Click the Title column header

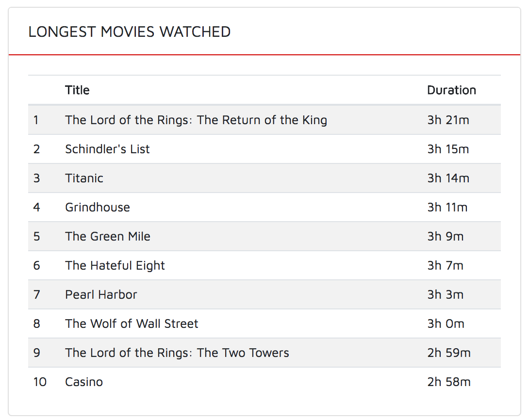coord(77,90)
